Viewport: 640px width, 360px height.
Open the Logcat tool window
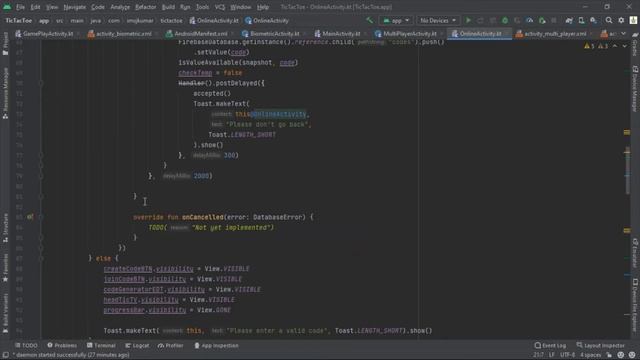pos(137,345)
